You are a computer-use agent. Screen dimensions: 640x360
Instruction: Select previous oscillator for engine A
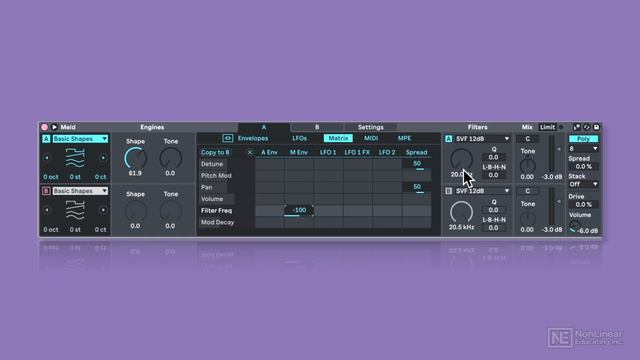click(47, 158)
